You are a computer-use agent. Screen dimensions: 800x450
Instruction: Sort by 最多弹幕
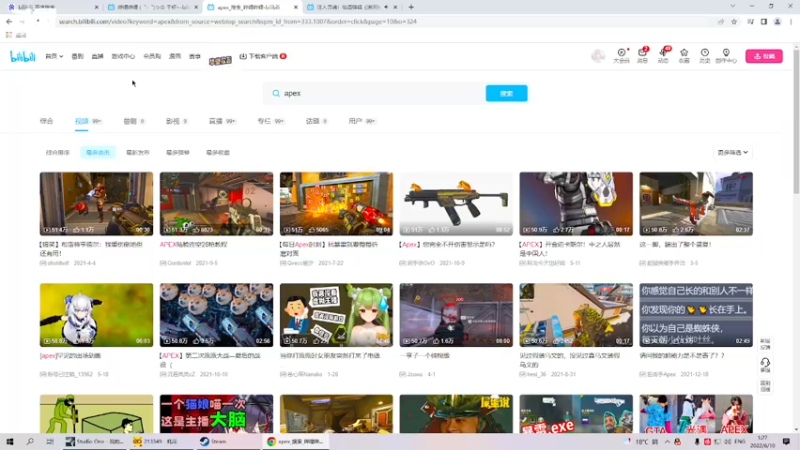click(178, 153)
